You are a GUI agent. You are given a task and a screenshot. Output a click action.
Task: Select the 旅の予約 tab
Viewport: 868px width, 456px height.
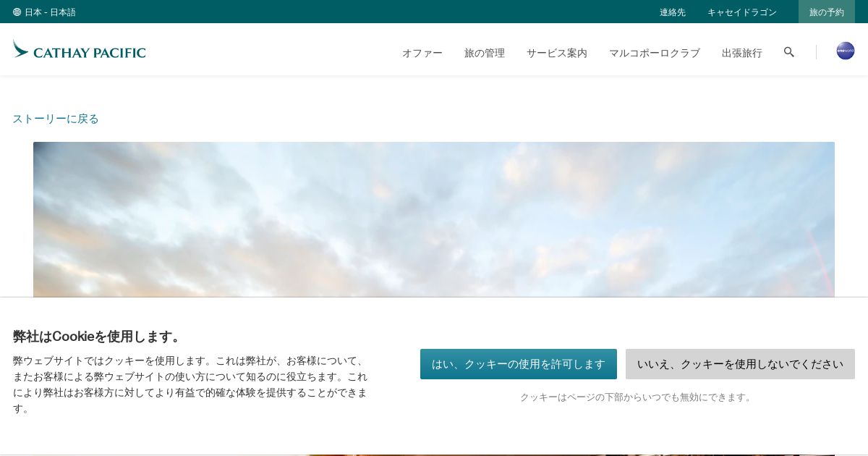[827, 12]
